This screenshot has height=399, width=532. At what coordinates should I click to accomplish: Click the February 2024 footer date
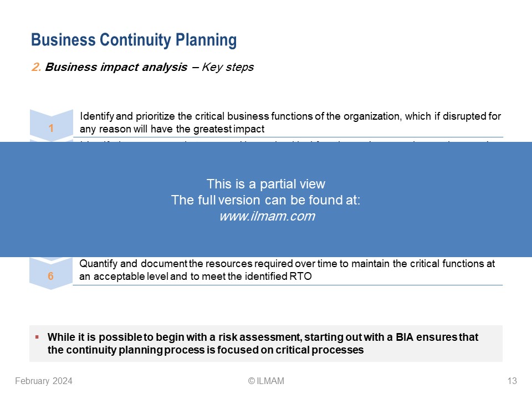tap(44, 381)
